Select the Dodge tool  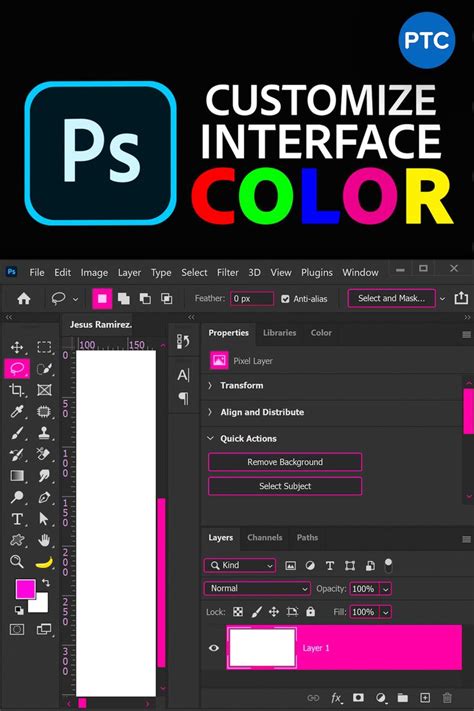point(17,497)
